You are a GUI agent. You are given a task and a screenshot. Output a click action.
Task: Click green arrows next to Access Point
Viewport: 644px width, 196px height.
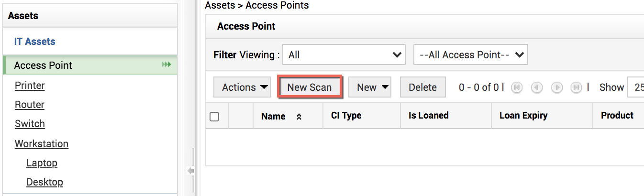tap(166, 65)
